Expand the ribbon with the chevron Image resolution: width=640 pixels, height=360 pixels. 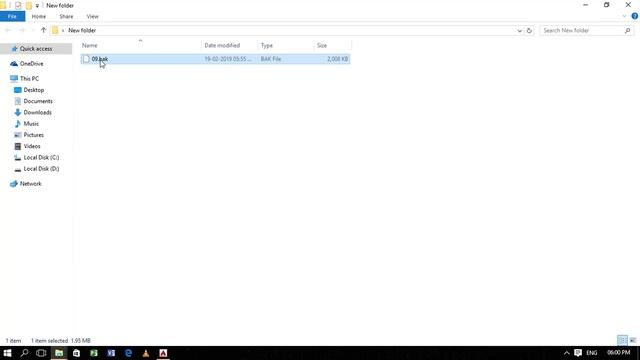(624, 16)
